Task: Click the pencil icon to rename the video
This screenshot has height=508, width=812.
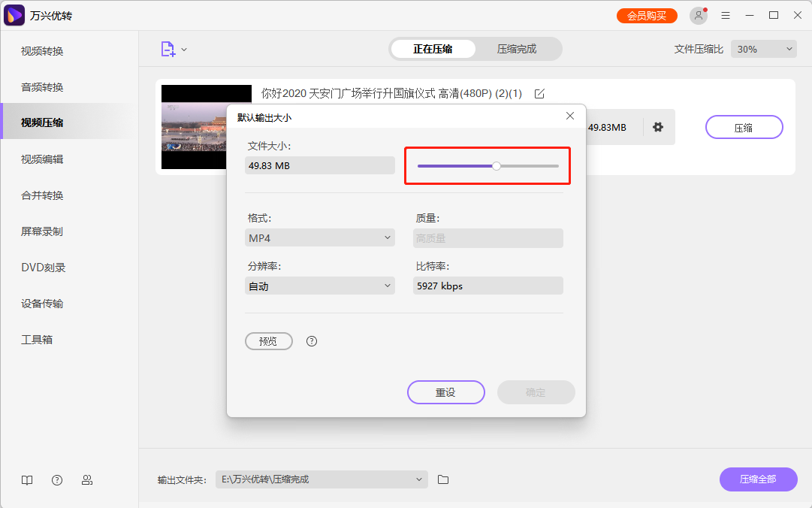Action: pyautogui.click(x=539, y=93)
